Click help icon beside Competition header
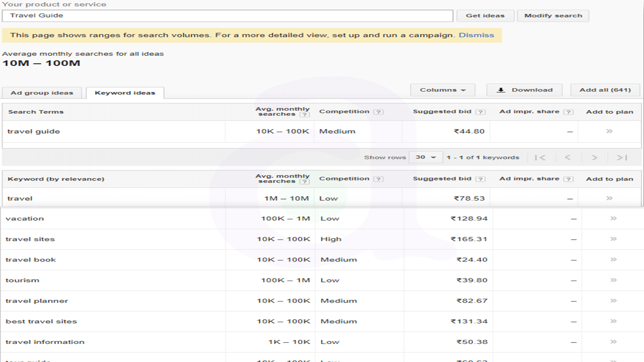 [x=378, y=112]
